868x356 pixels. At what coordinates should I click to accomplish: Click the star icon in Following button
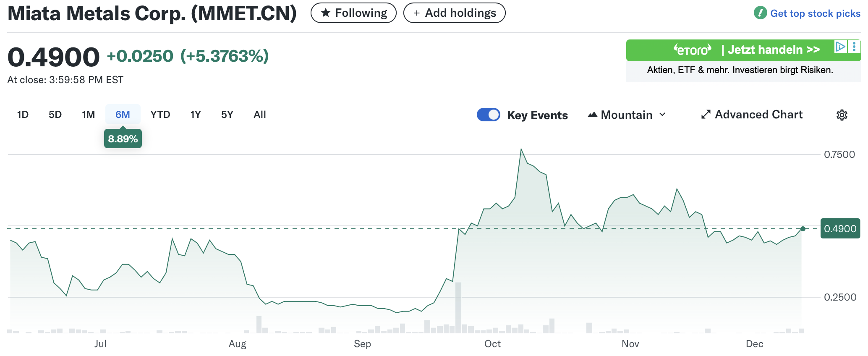(325, 13)
